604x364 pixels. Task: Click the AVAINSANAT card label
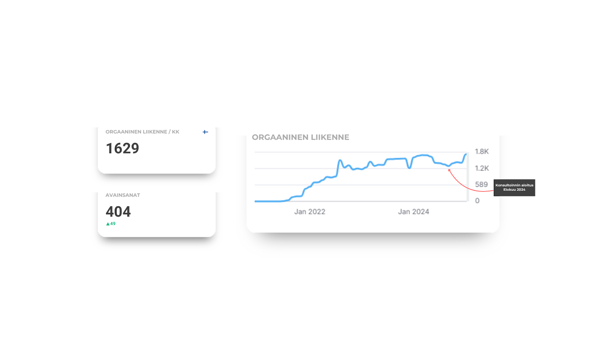point(123,195)
